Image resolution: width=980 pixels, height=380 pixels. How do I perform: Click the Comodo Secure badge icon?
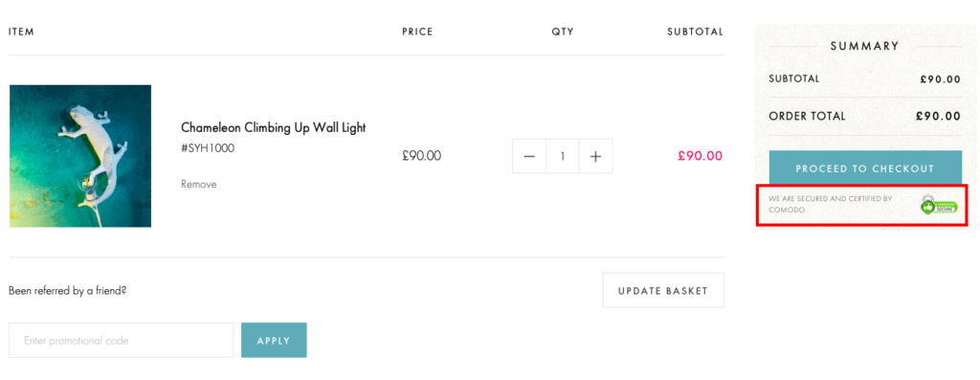pyautogui.click(x=938, y=205)
